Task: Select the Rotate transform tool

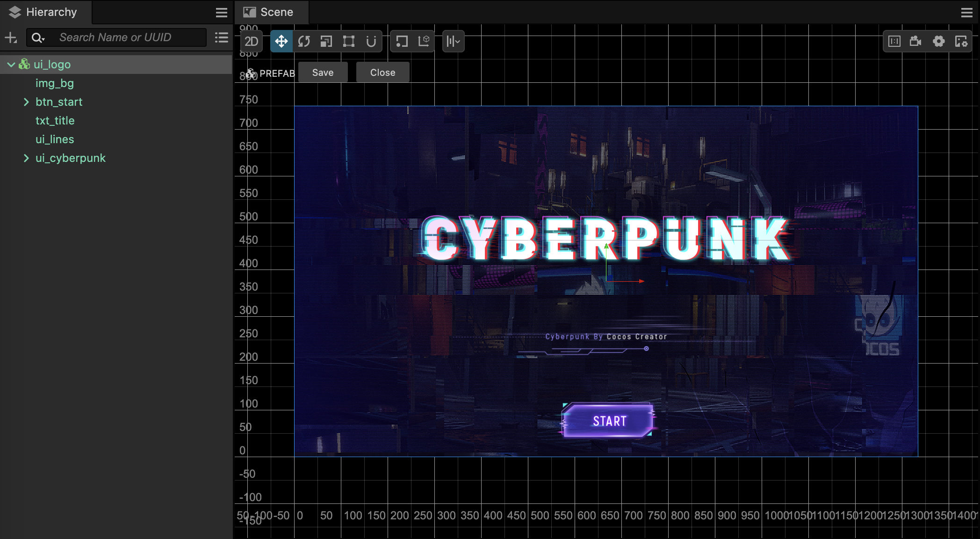Action: tap(303, 41)
